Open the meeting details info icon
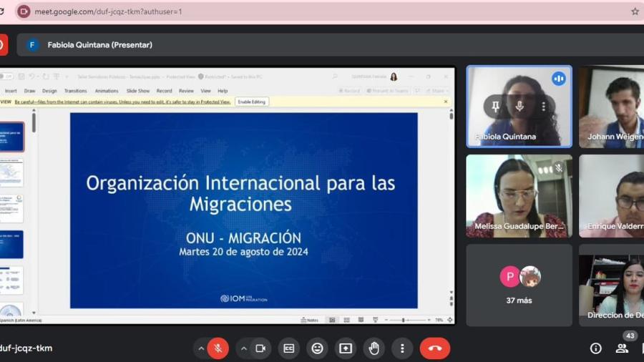 pyautogui.click(x=595, y=348)
